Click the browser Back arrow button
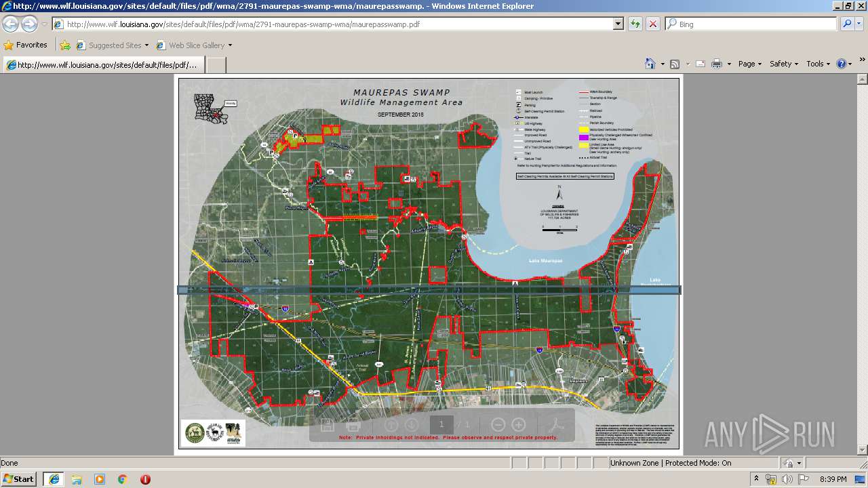The width and height of the screenshot is (868, 488). point(11,24)
